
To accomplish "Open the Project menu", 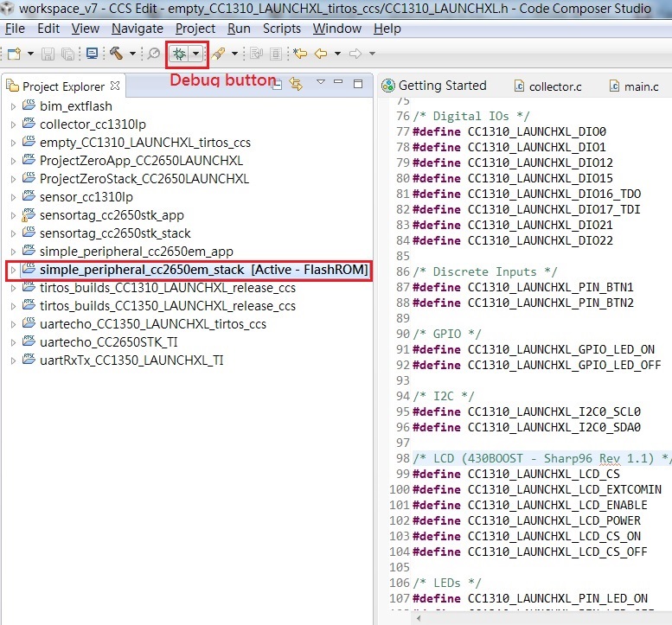I will tap(195, 29).
